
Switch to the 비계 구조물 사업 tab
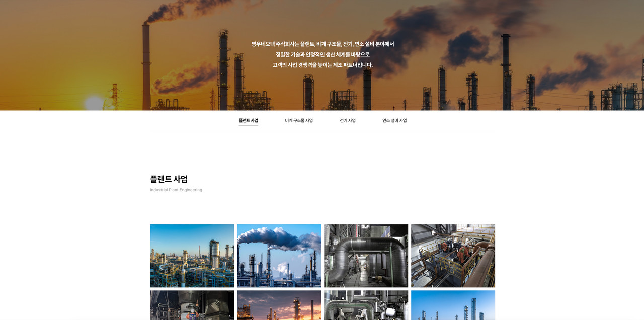pyautogui.click(x=299, y=121)
